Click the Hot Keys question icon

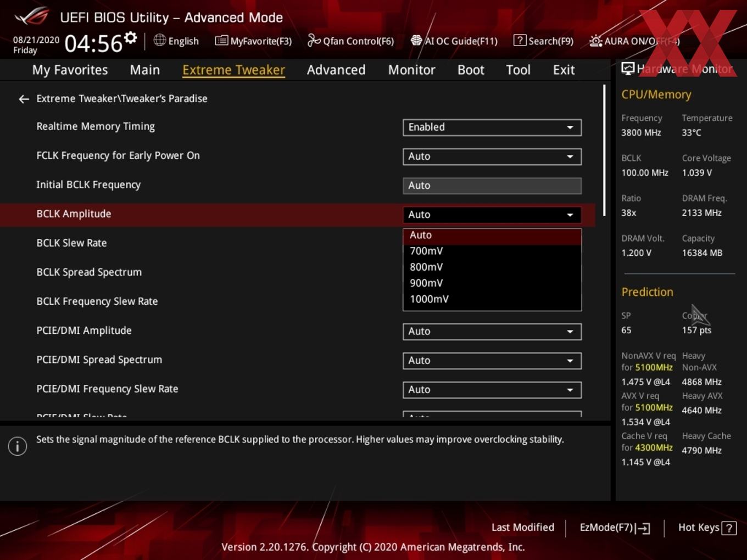coord(729,528)
